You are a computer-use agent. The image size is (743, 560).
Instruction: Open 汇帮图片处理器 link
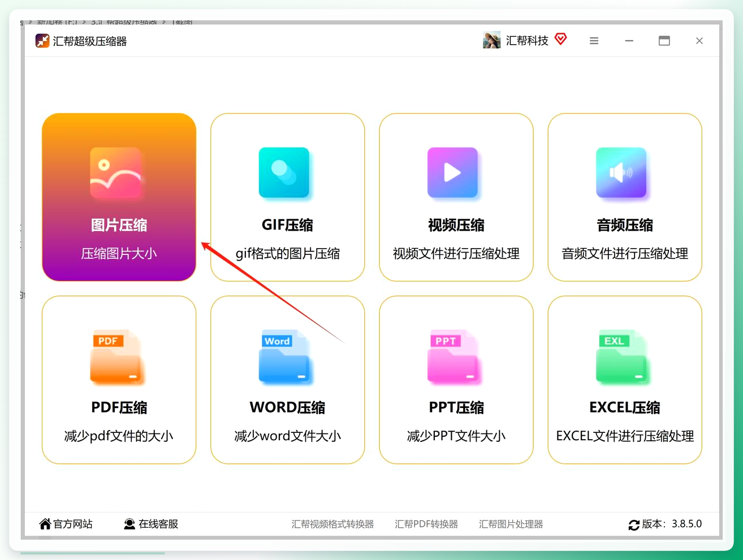[x=511, y=524]
